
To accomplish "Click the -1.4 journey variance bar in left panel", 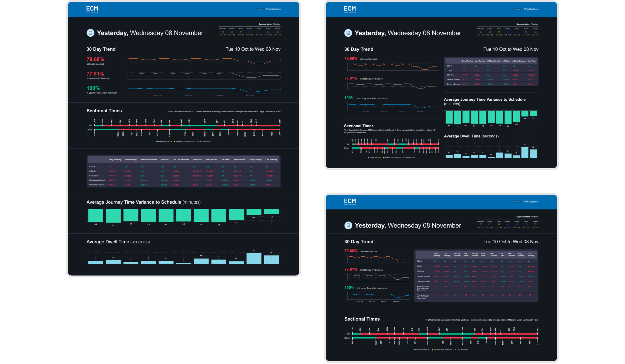I will (x=271, y=211).
